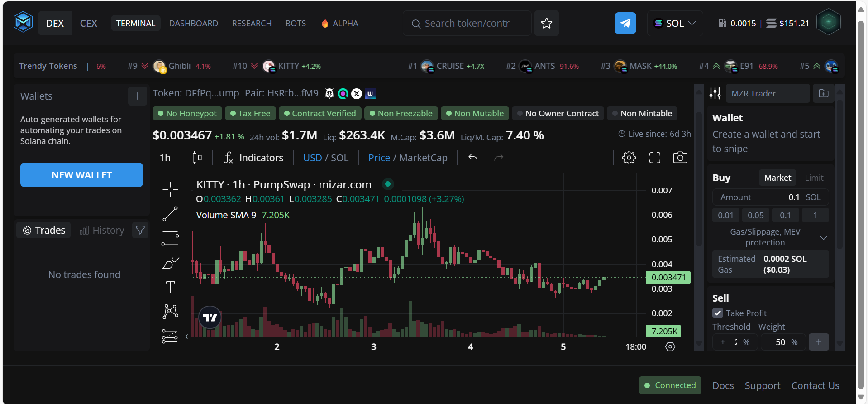Take a chart snapshot with camera icon
Viewport: 868px width, 404px height.
coord(680,158)
